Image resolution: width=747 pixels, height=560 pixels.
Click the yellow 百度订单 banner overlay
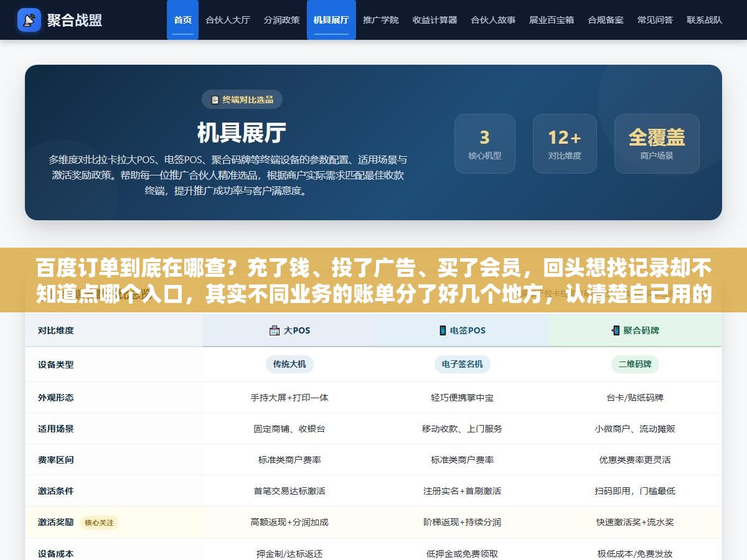click(x=374, y=280)
